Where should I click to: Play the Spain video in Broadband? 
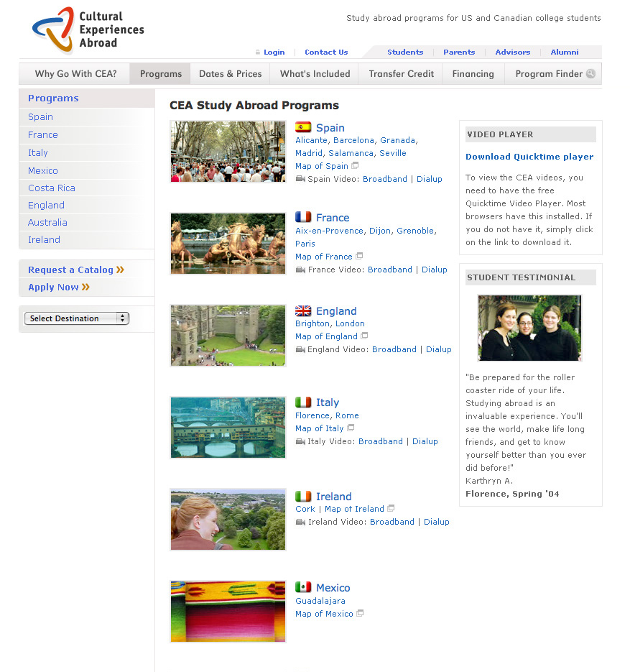pyautogui.click(x=384, y=179)
